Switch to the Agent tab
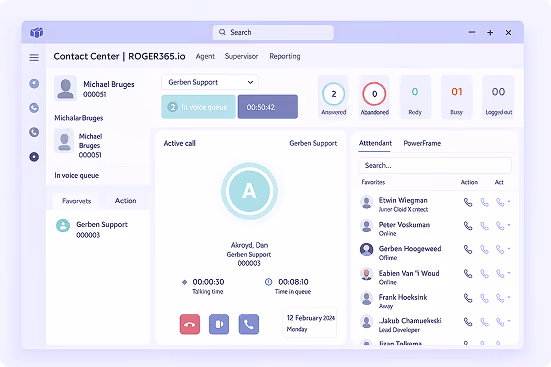551x367 pixels. (205, 56)
